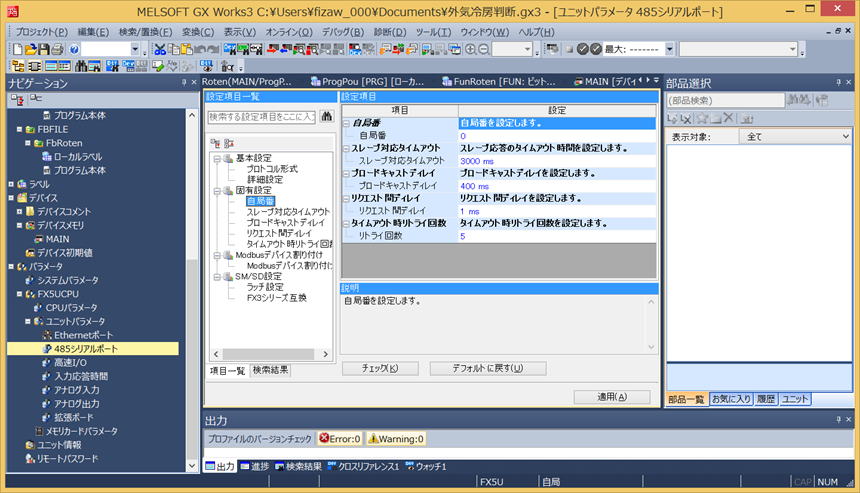The image size is (860, 493).
Task: Open ツール(T) menu
Action: pyautogui.click(x=433, y=32)
